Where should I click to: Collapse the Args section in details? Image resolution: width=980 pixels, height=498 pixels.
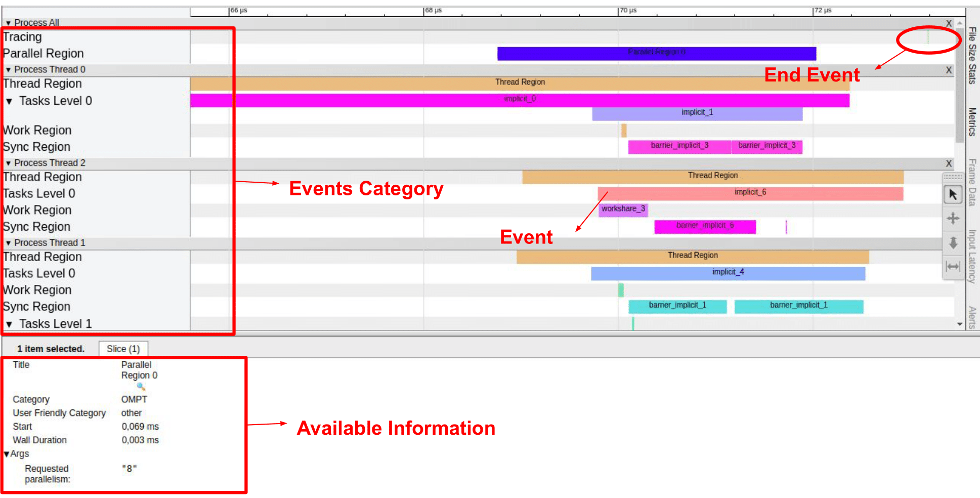click(7, 454)
